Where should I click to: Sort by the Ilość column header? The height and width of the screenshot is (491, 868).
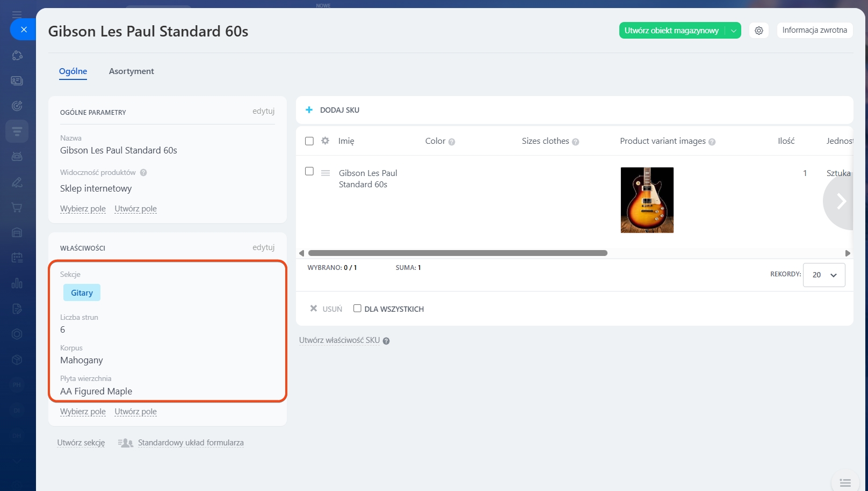(786, 141)
